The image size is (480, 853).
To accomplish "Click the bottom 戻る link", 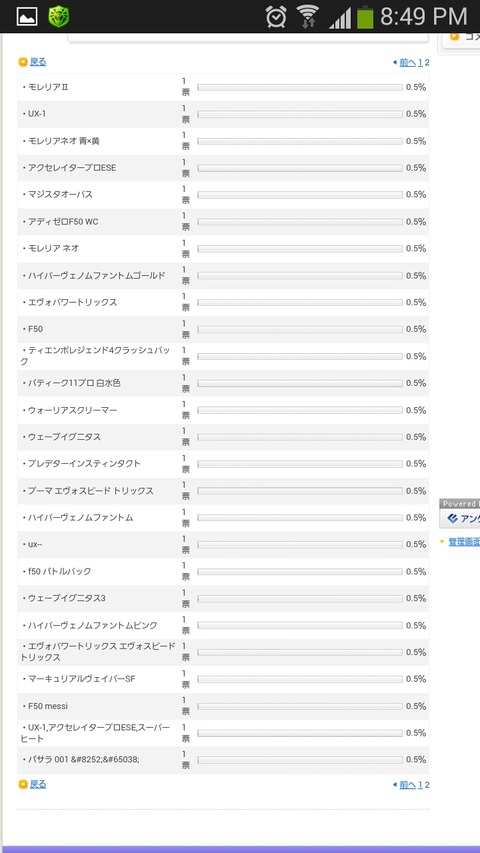I will click(38, 784).
